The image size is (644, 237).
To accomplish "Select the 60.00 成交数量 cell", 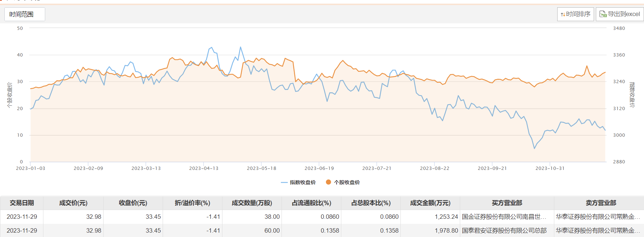I will click(x=252, y=230).
